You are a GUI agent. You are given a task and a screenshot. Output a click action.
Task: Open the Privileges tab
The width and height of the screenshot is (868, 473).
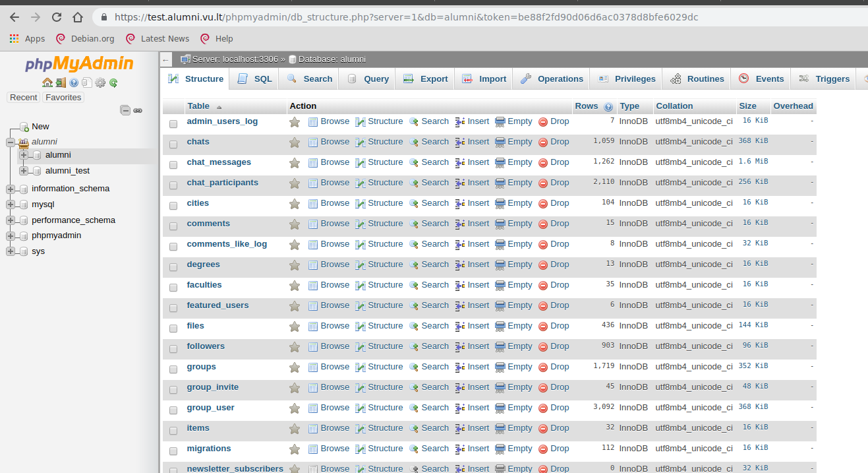click(x=626, y=79)
